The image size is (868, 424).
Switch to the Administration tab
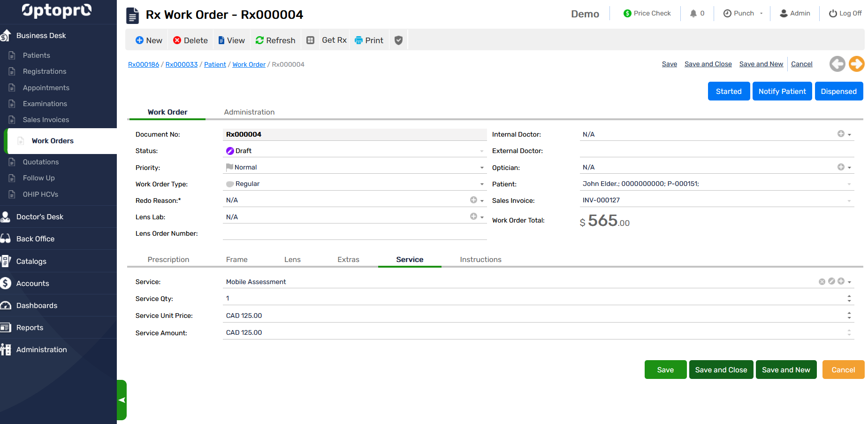pyautogui.click(x=249, y=112)
